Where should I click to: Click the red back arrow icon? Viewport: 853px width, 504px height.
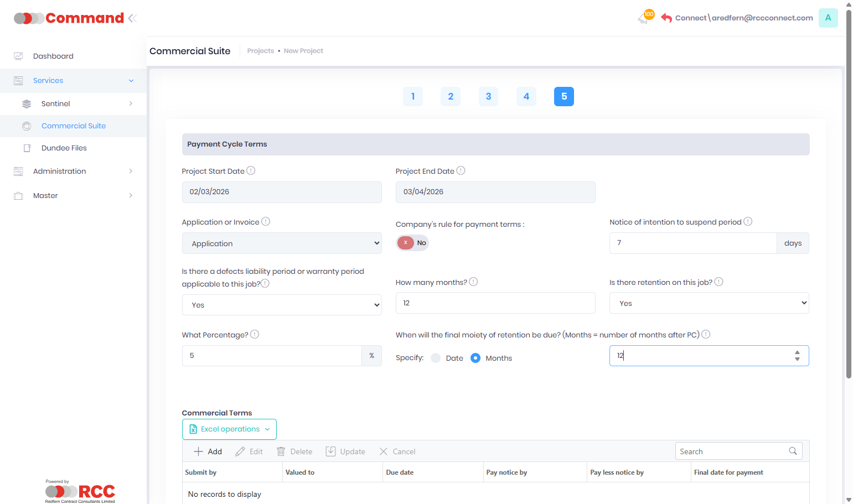[x=666, y=18]
